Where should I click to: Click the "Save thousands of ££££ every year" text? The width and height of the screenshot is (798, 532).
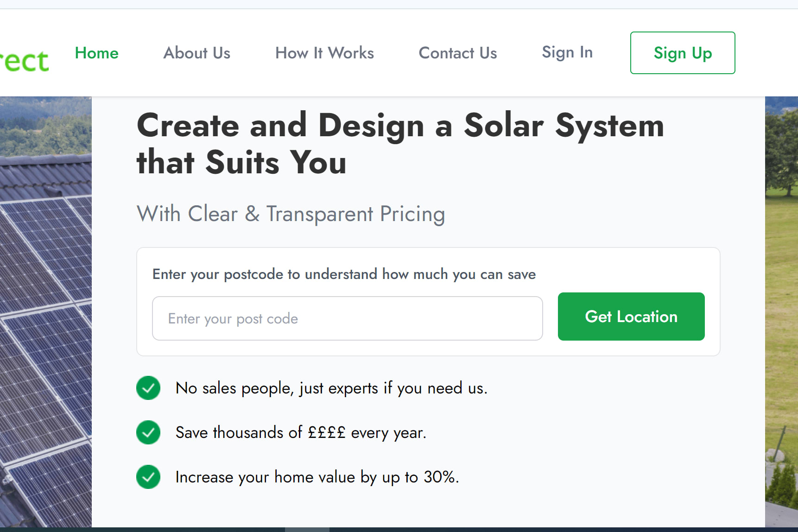click(x=301, y=433)
